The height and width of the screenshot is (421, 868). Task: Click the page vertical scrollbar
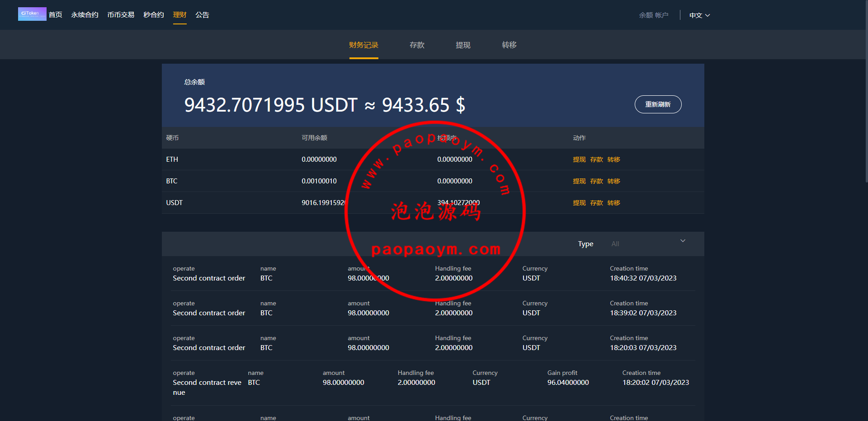point(866,90)
